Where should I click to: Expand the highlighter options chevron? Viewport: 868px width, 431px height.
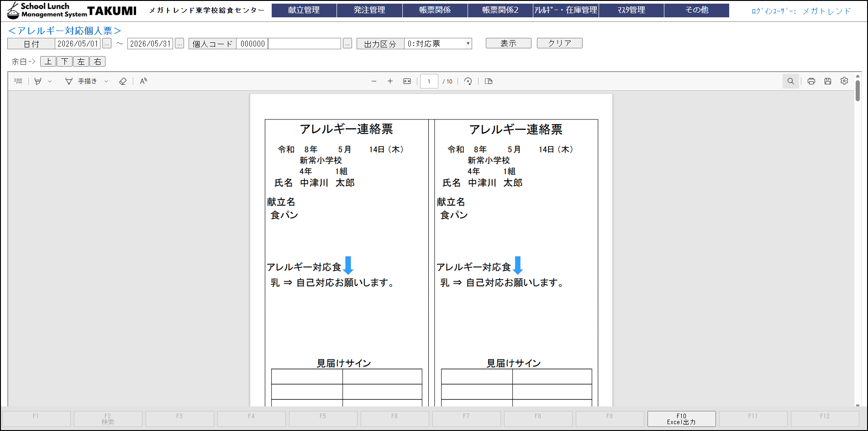pos(50,81)
